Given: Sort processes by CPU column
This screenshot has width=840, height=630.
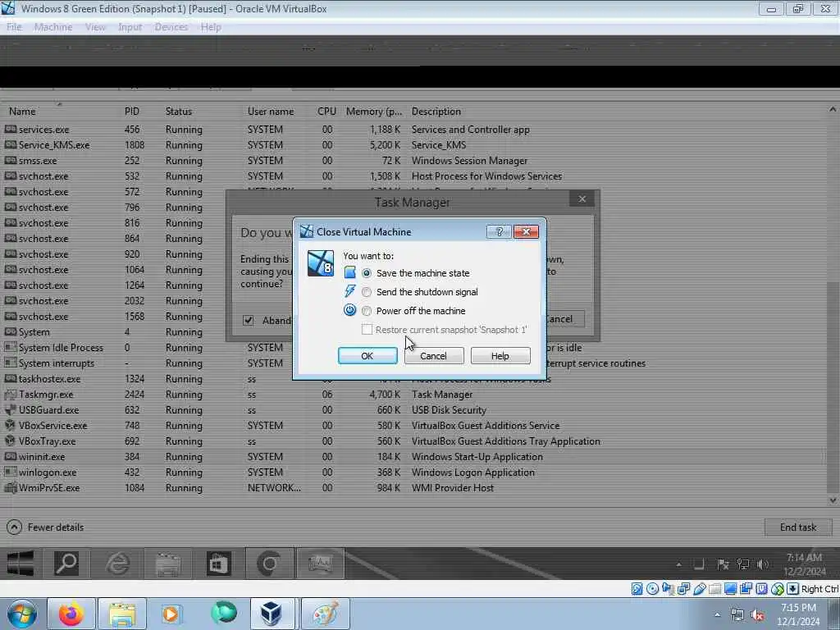Looking at the screenshot, I should 326,112.
